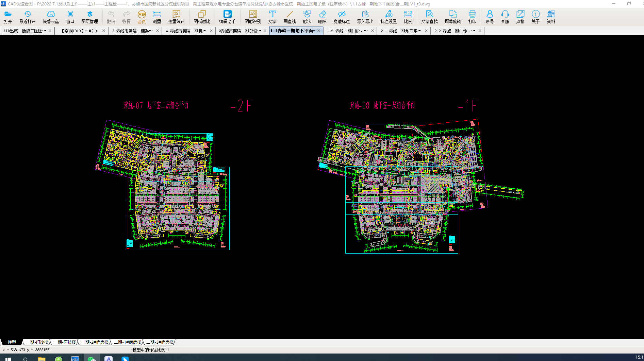
Task: Select the Shapes (形状) tool
Action: click(307, 17)
